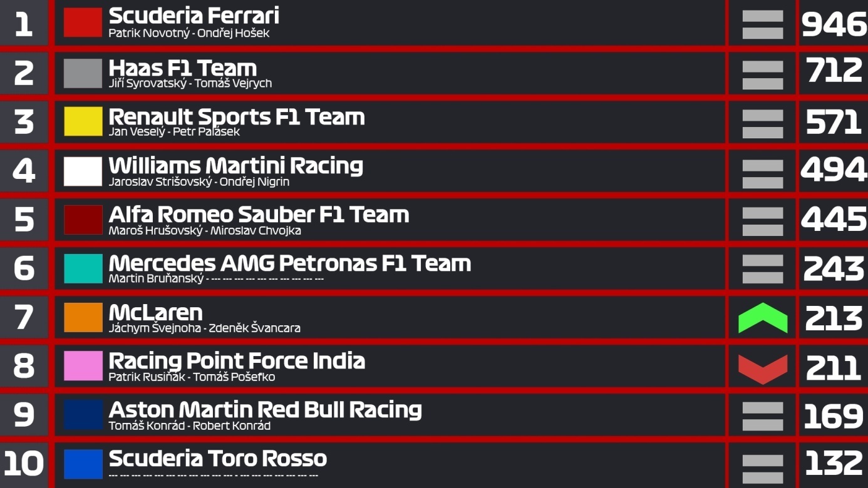
Task: Click the unchanged-position icon for Haas F1 Team
Action: pyautogui.click(x=762, y=75)
